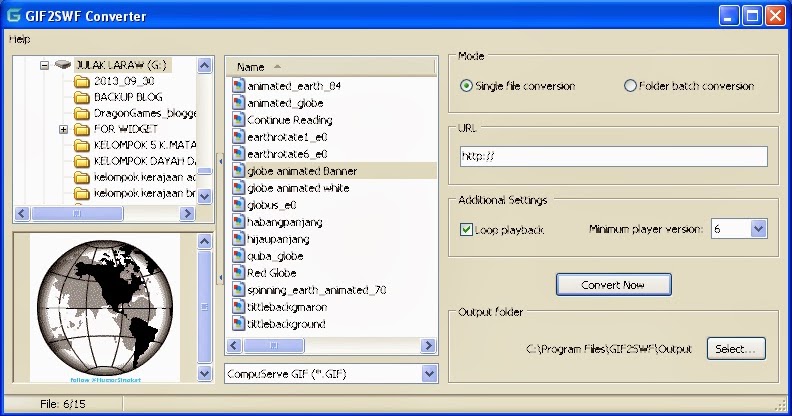Screen dimensions: 792x416
Task: Select Single file conversion mode
Action: coord(466,86)
